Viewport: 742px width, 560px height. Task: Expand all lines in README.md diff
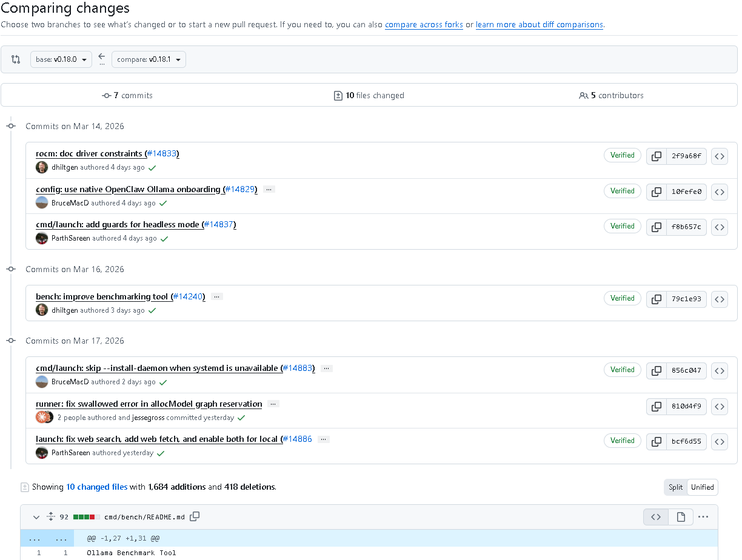tap(51, 517)
